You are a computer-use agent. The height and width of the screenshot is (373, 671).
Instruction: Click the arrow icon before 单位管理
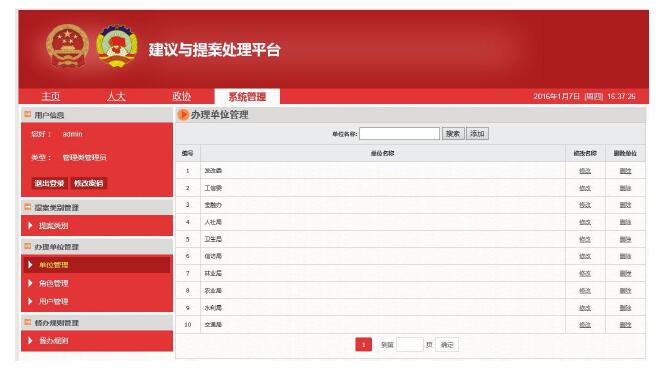(x=30, y=265)
